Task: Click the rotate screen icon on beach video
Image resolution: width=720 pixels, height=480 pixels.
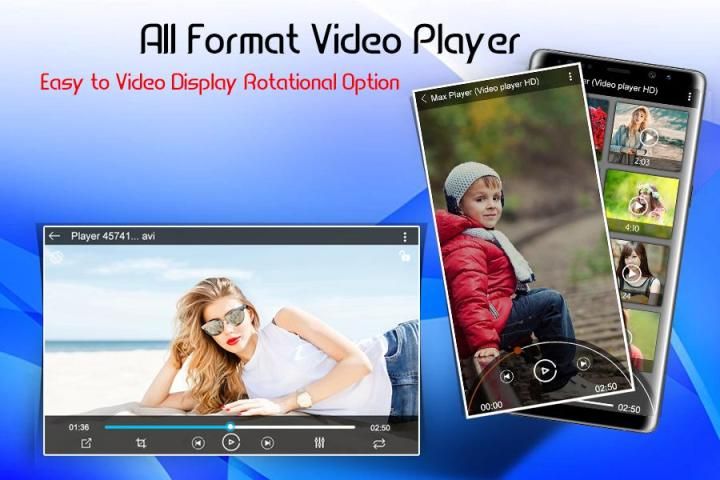Action: click(x=58, y=257)
